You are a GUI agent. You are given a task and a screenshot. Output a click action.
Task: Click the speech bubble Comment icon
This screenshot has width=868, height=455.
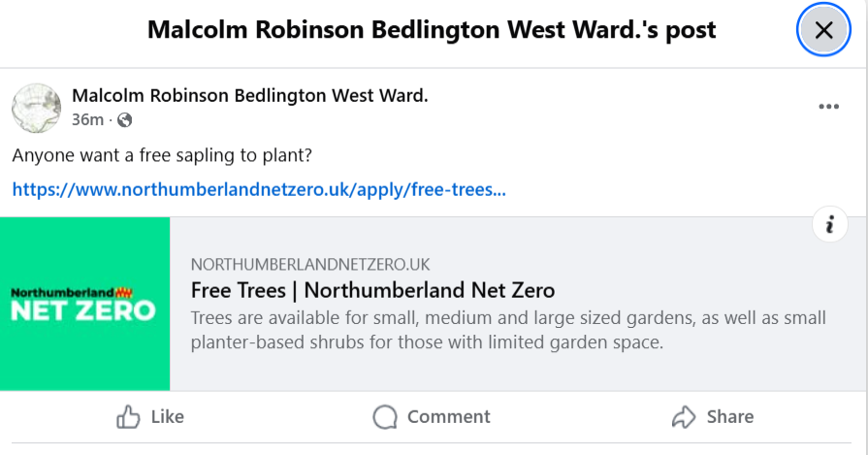(385, 417)
